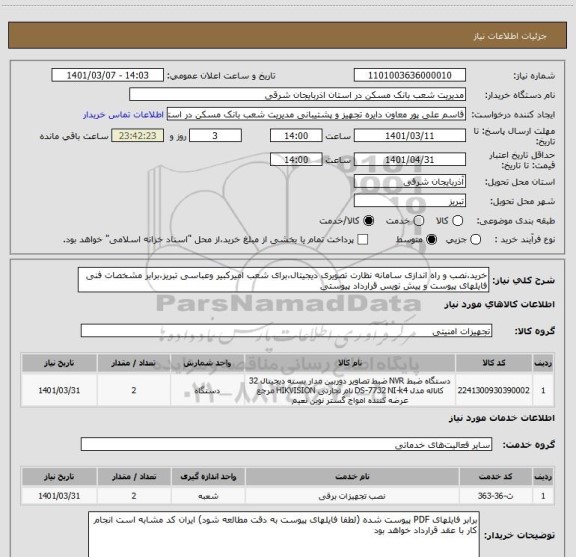576x557 pixels.
Task: Click واحد اندازه گیری column header
Action: coord(208,477)
